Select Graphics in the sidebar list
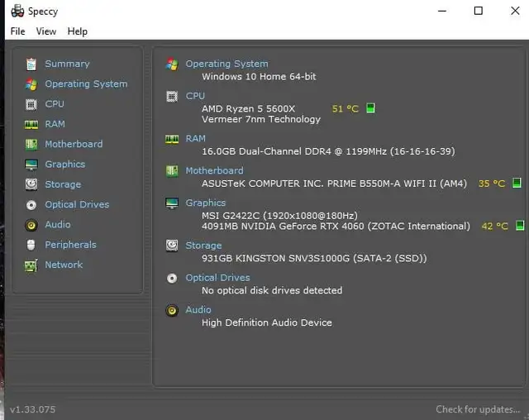The width and height of the screenshot is (529, 420). click(x=65, y=165)
